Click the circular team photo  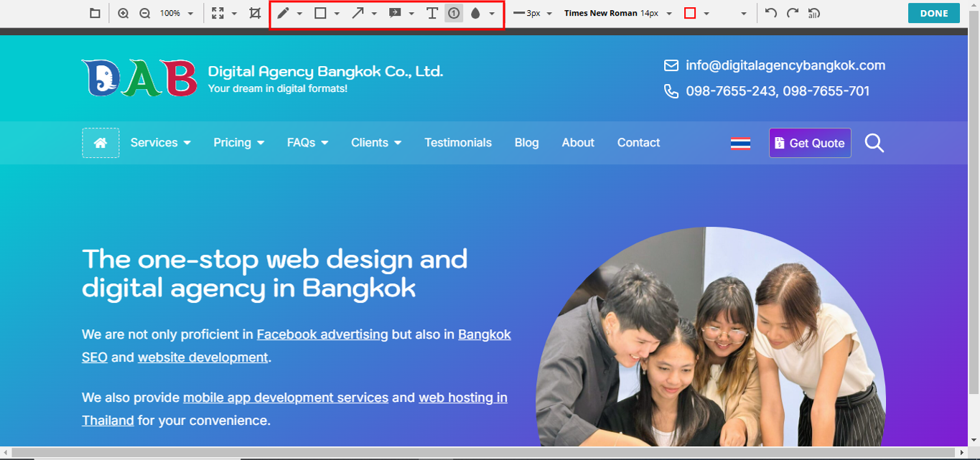click(x=711, y=337)
